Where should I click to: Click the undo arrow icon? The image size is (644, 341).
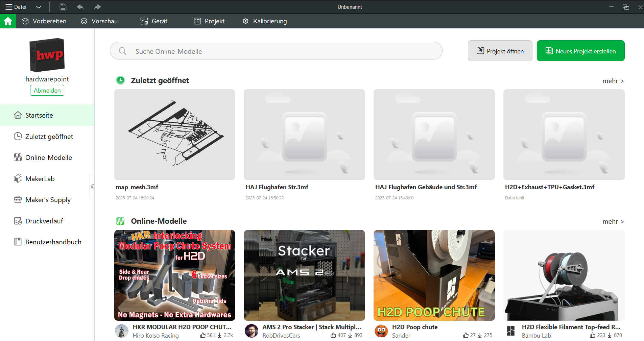pos(80,7)
